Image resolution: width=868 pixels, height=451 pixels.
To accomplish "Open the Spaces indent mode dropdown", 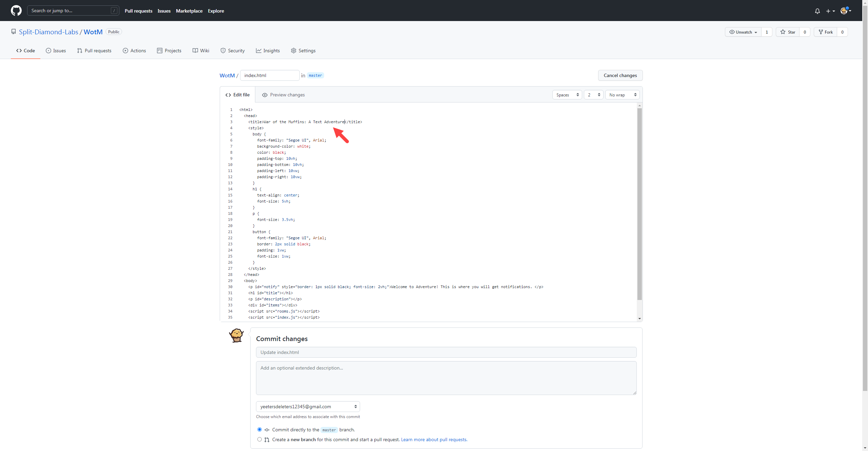I will (x=567, y=95).
